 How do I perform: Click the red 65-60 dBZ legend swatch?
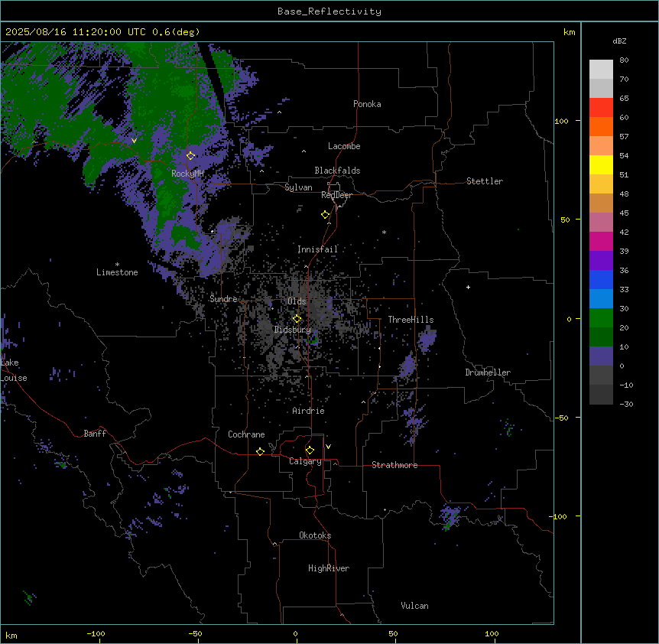[601, 107]
